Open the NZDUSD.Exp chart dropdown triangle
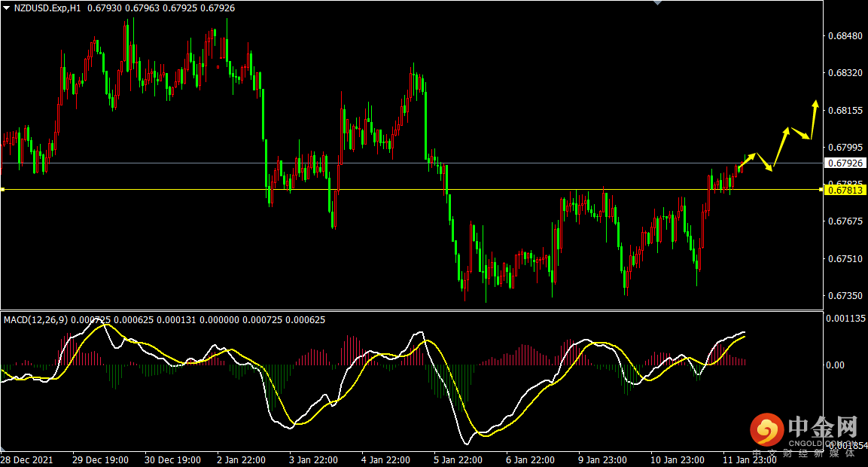The image size is (868, 467). coord(6,8)
